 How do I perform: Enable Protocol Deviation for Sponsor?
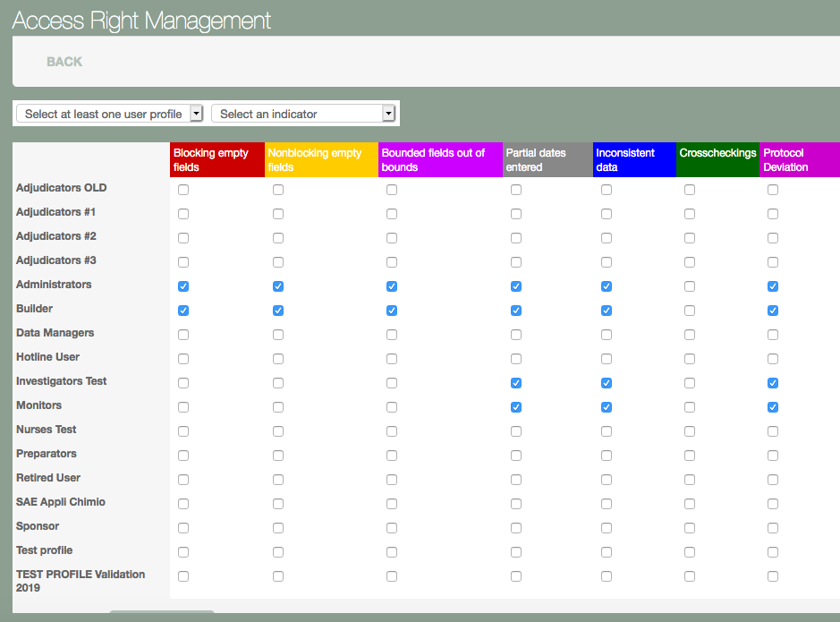pos(773,528)
